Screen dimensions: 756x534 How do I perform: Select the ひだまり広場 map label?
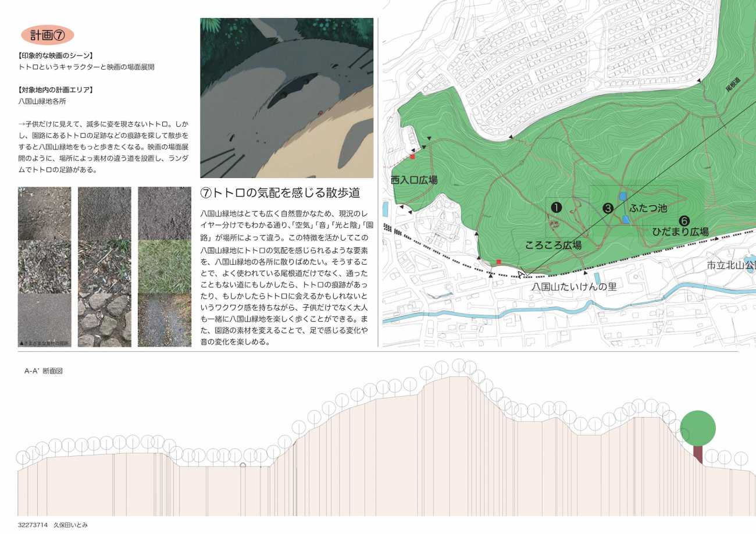click(x=680, y=232)
